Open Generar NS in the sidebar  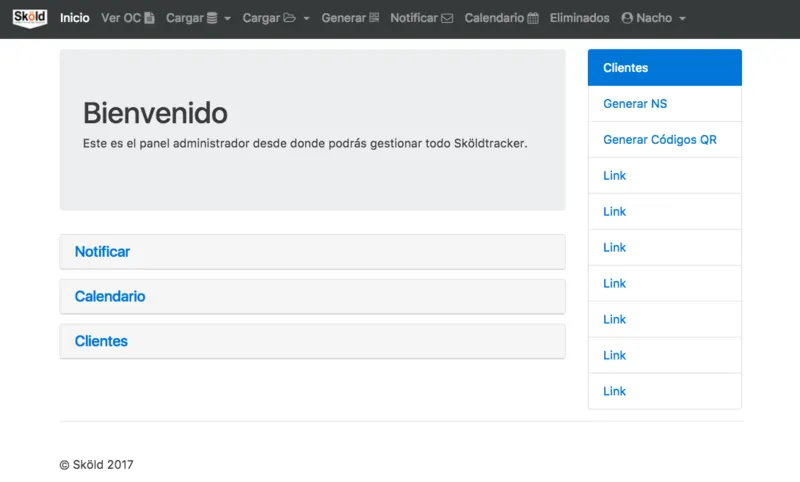pyautogui.click(x=665, y=104)
